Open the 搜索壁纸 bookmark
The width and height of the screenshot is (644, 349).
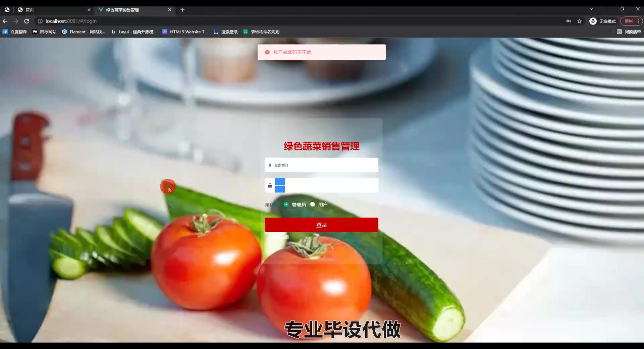tap(226, 32)
